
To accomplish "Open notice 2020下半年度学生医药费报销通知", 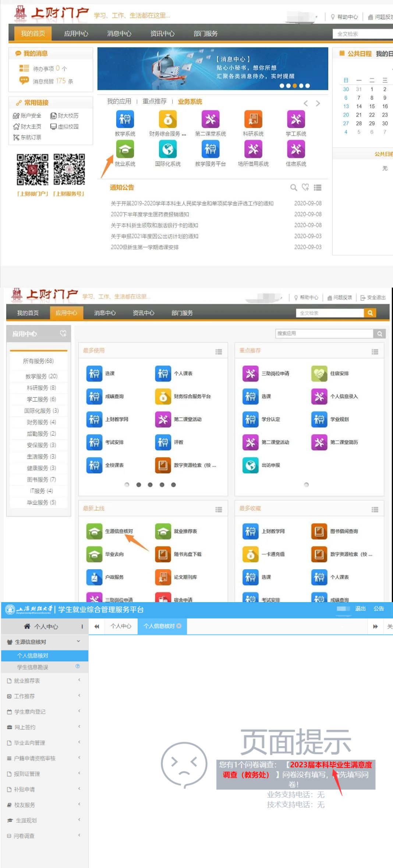I will [x=150, y=214].
